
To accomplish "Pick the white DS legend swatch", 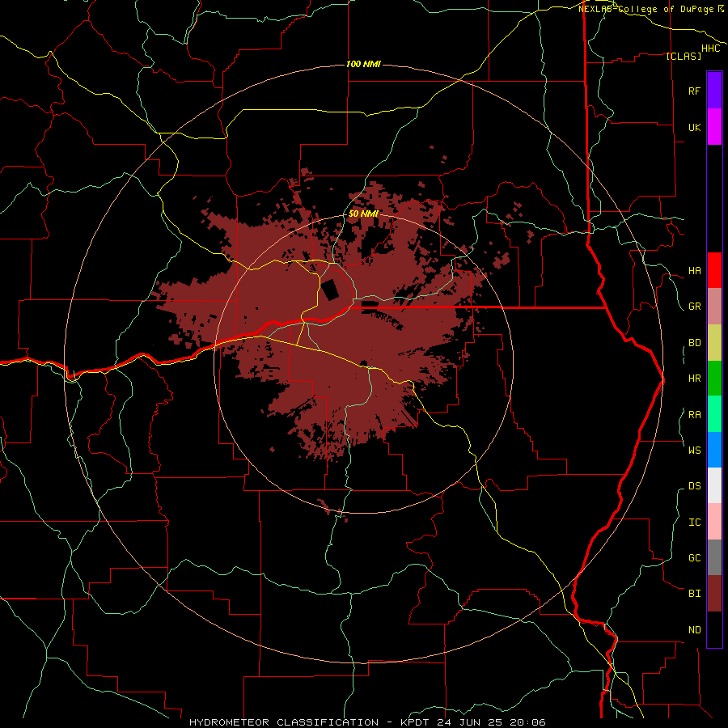I will 714,485.
